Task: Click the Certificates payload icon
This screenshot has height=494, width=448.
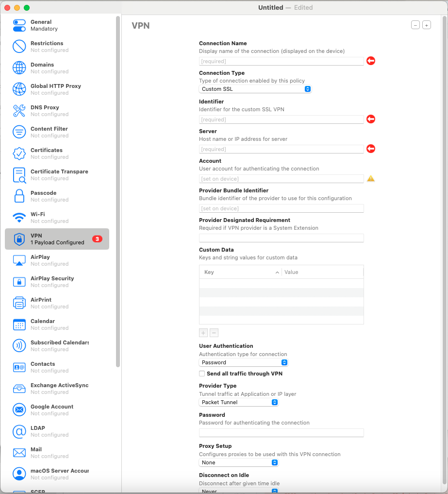Action: click(x=20, y=153)
